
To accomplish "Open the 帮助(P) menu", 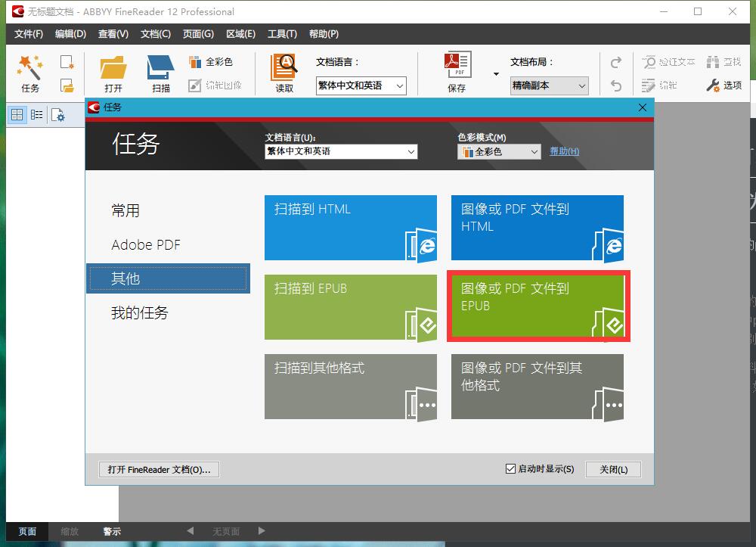I will point(324,34).
